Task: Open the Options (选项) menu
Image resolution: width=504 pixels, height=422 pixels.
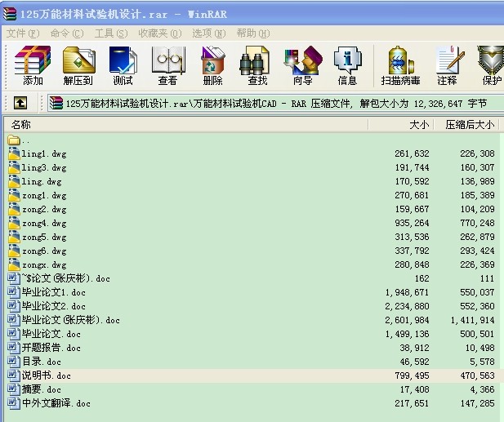Action: [208, 33]
